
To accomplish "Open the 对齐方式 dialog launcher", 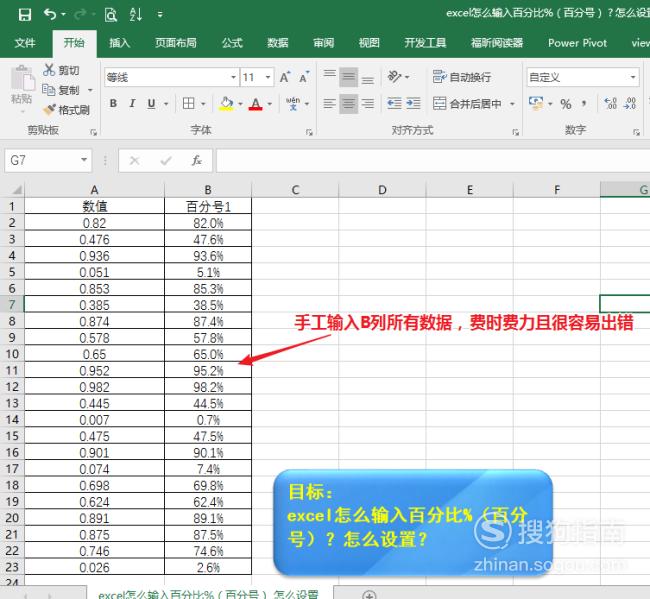I will coord(515,132).
